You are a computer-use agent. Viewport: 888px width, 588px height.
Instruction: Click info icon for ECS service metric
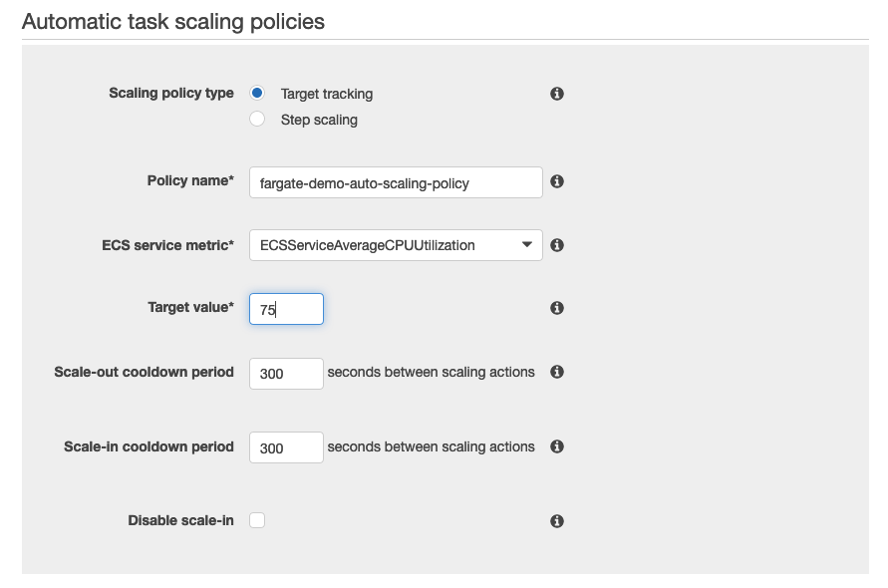point(557,245)
